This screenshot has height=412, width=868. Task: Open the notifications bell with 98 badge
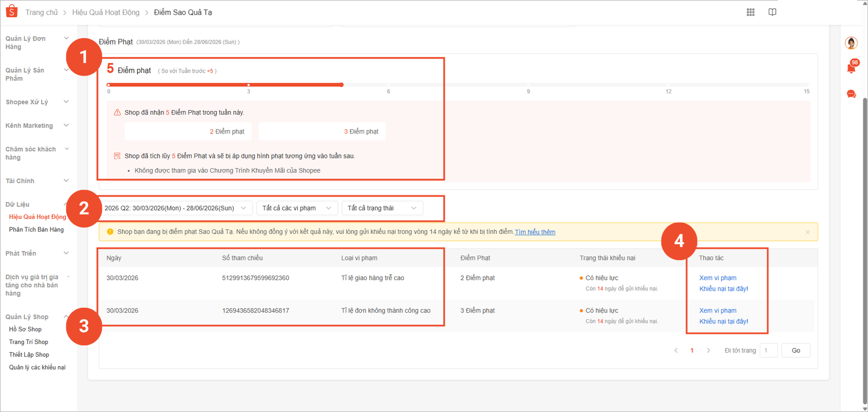852,68
